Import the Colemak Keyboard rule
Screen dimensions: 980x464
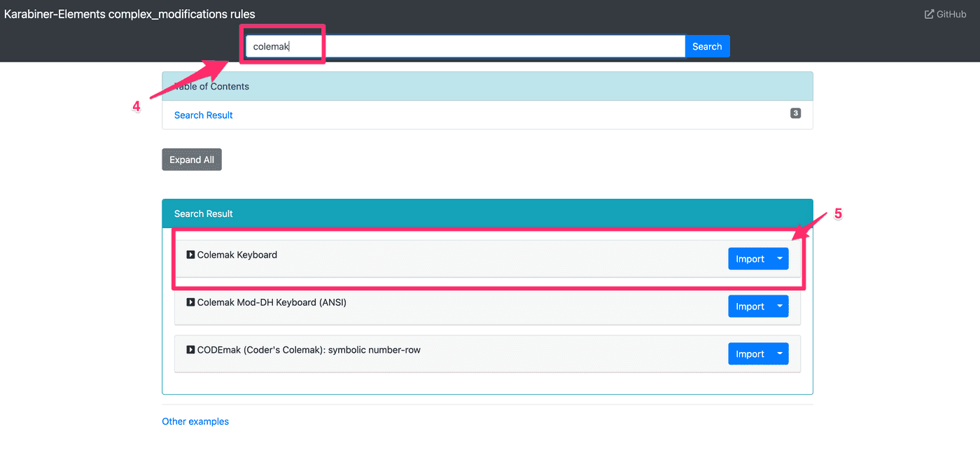(749, 259)
